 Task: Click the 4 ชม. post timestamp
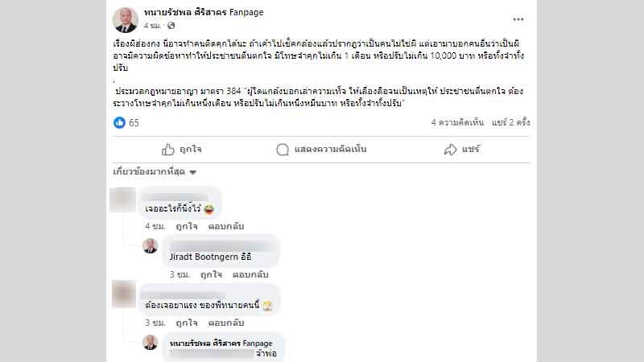(152, 26)
